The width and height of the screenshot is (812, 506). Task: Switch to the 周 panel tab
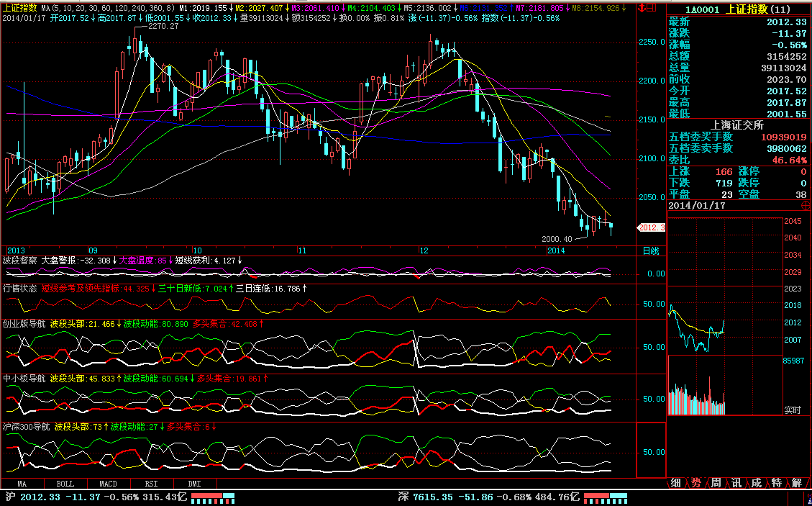716,483
